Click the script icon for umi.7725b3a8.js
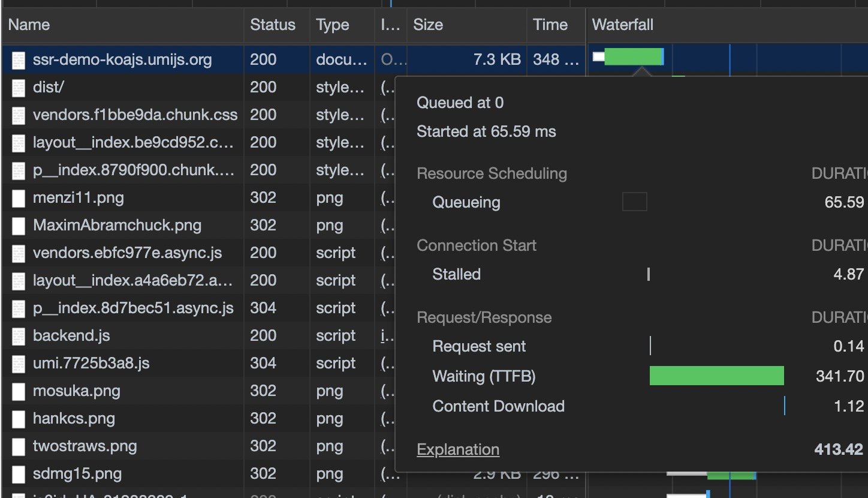868x498 pixels. click(17, 363)
